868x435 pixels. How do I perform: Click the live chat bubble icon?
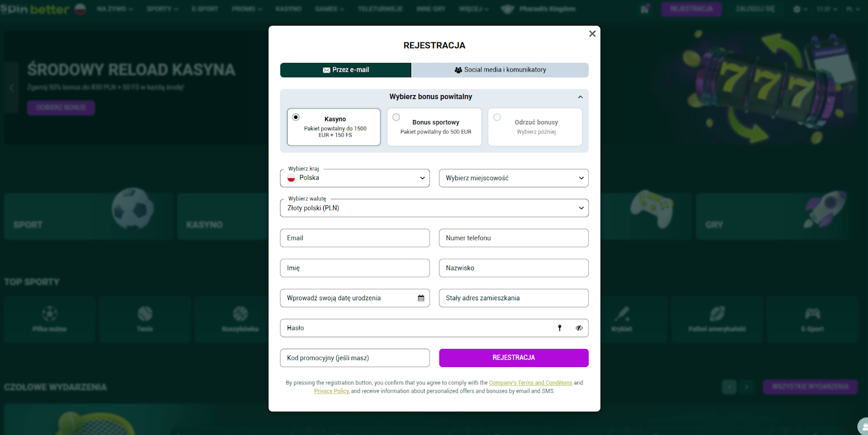863,427
